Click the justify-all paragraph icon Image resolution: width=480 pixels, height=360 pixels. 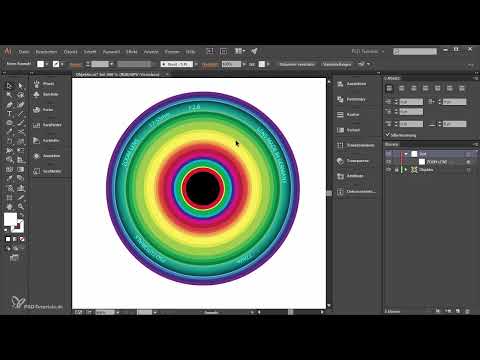pyautogui.click(x=462, y=88)
